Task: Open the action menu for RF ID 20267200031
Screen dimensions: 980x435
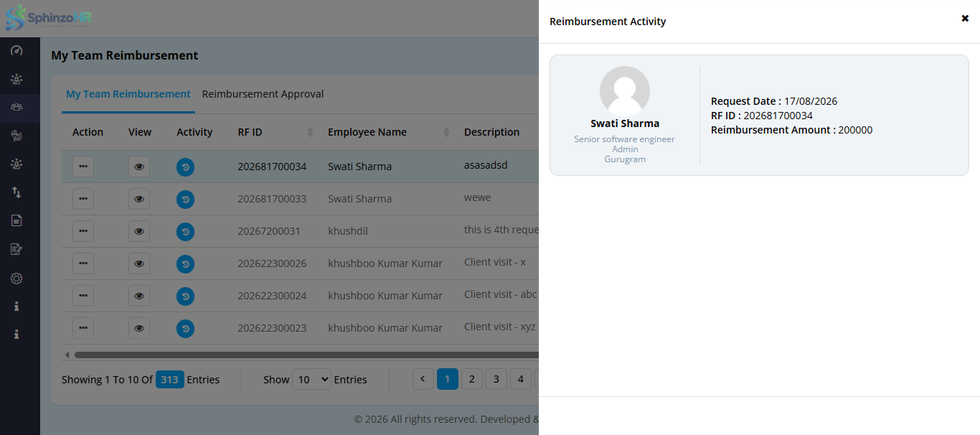Action: pyautogui.click(x=83, y=231)
